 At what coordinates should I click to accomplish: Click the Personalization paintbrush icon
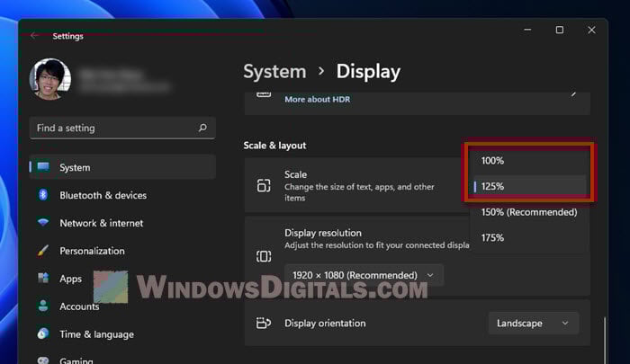coord(43,251)
